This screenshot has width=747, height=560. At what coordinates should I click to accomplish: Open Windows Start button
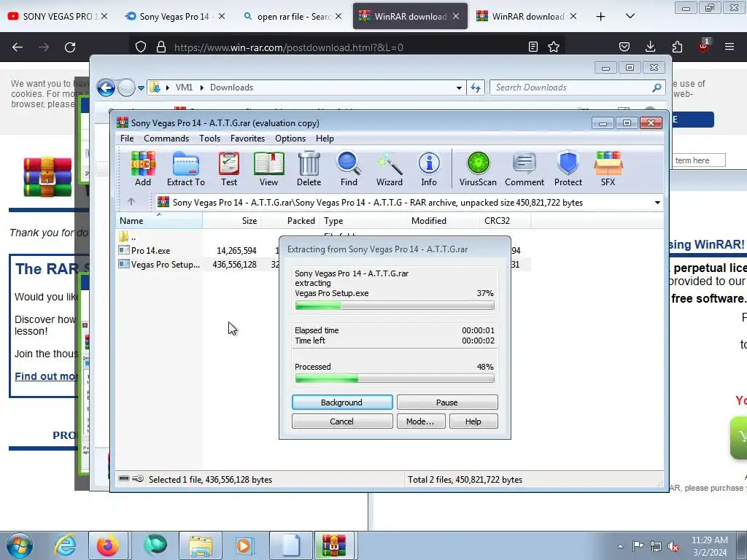pos(20,545)
